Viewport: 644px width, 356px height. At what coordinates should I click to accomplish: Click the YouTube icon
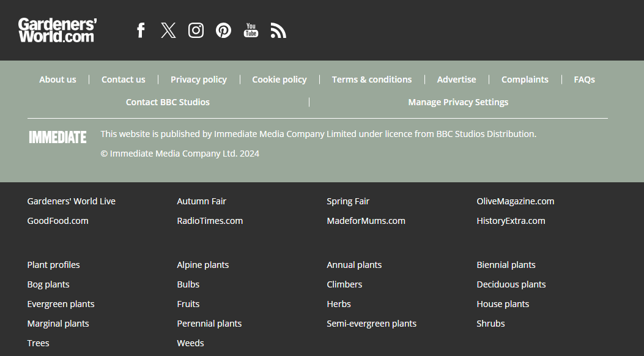[x=251, y=29]
